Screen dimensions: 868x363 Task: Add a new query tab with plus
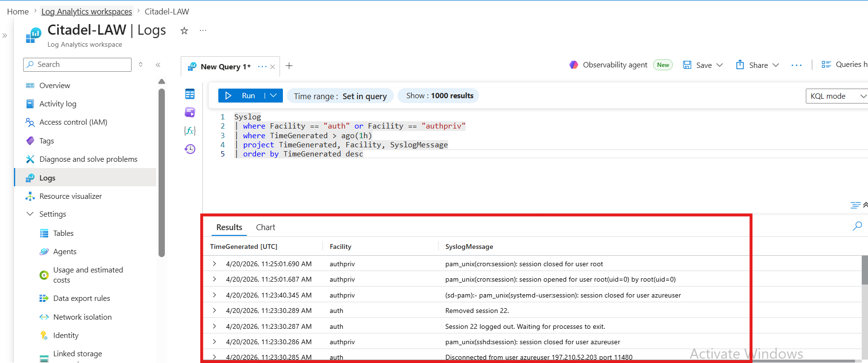coord(289,66)
